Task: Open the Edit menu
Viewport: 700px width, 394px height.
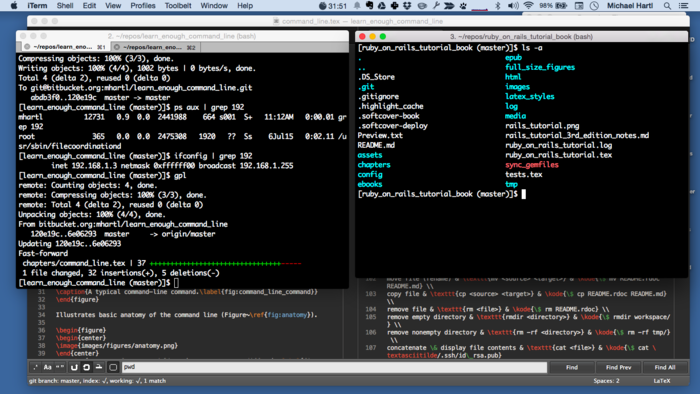Action: 89,6
